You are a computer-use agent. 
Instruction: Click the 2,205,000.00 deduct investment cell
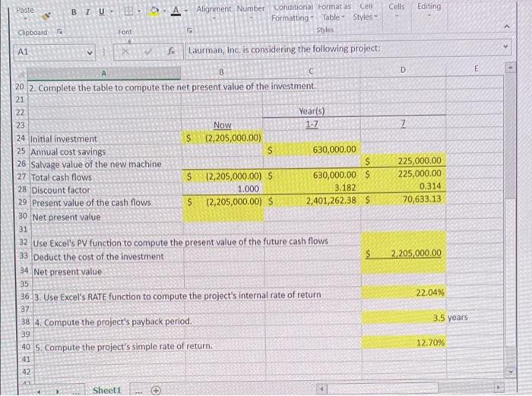404,253
